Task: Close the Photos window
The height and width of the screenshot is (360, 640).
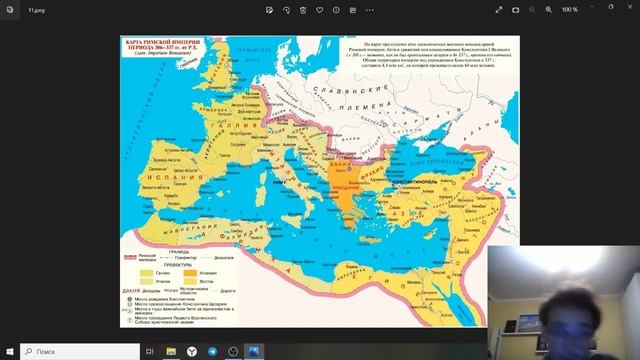Action: [630, 7]
